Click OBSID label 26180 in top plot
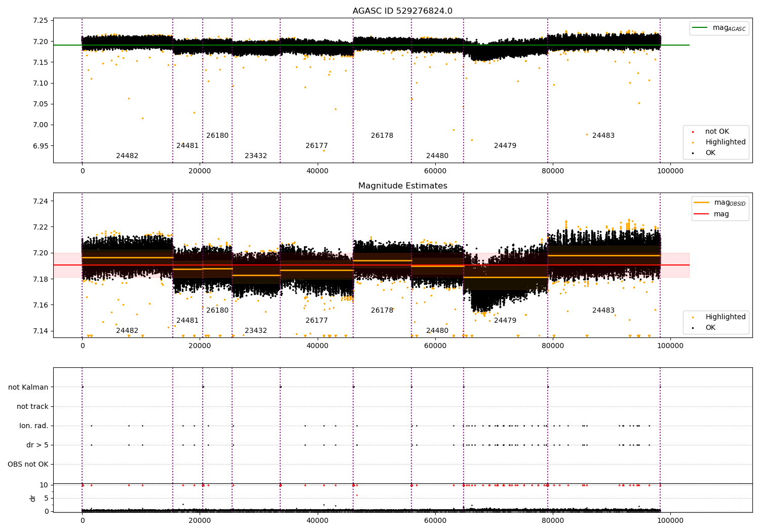 pyautogui.click(x=217, y=136)
